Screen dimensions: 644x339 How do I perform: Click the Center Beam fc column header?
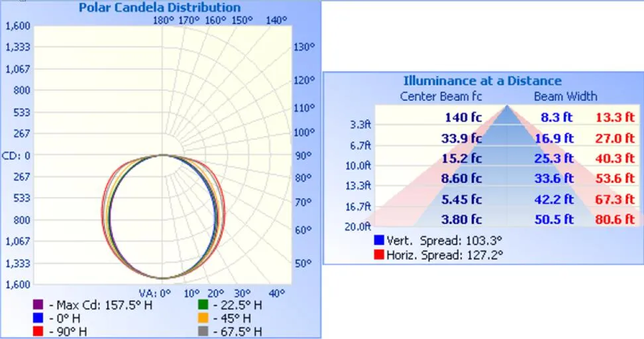441,96
